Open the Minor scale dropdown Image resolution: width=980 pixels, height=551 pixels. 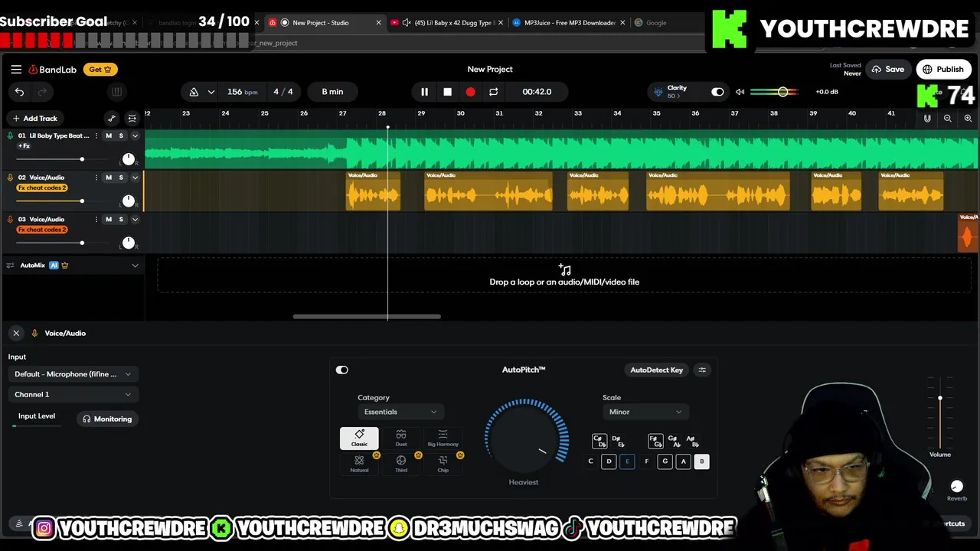click(645, 412)
